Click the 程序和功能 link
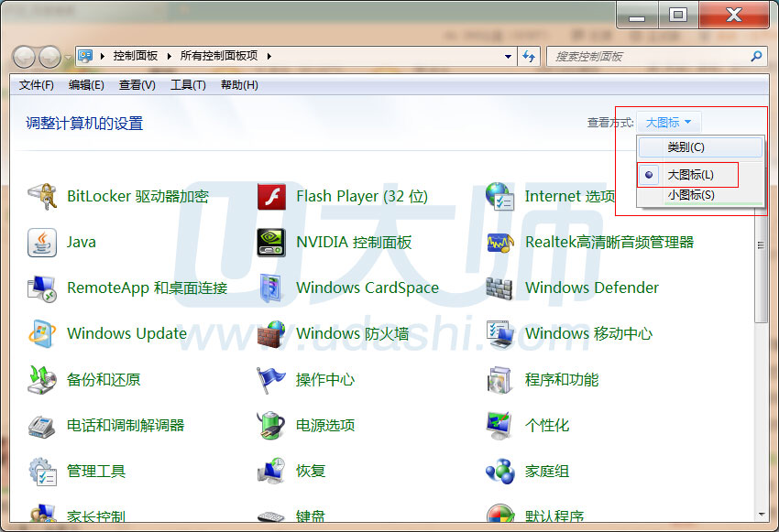This screenshot has width=779, height=532. [561, 379]
